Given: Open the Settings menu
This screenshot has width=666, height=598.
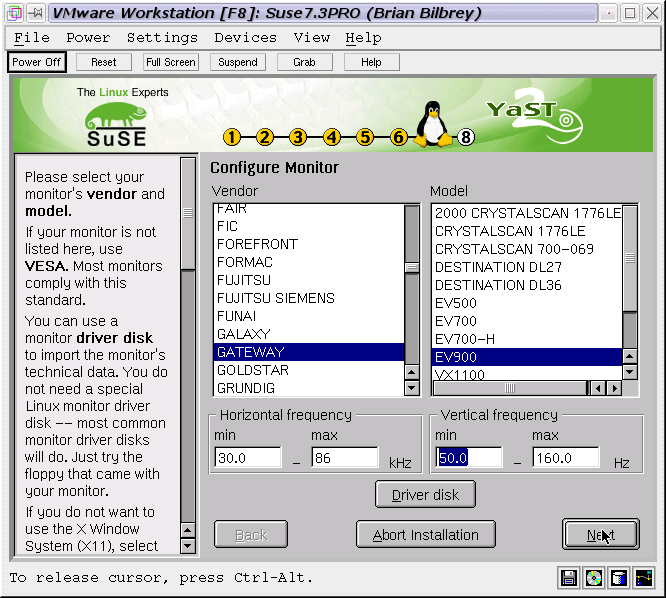Looking at the screenshot, I should [x=162, y=38].
